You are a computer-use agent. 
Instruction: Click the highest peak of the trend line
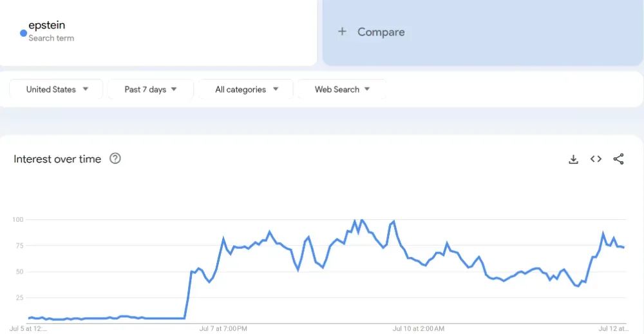[362, 221]
